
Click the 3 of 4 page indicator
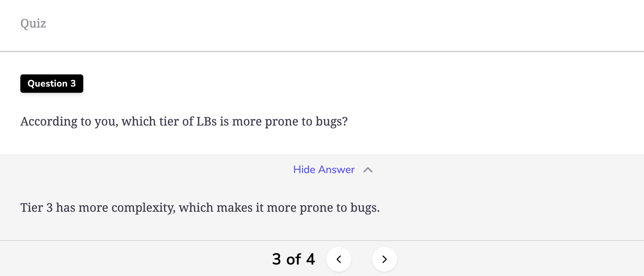tap(293, 259)
